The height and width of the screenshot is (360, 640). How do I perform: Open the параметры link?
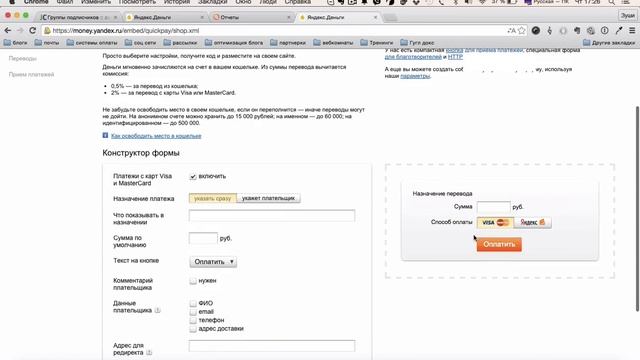pyautogui.click(x=415, y=76)
